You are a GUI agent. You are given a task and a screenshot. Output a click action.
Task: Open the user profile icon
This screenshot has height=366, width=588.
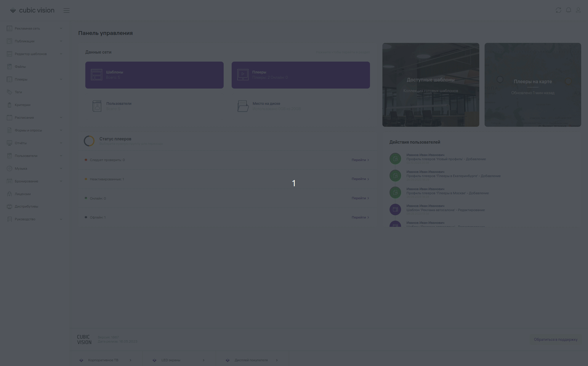(578, 10)
